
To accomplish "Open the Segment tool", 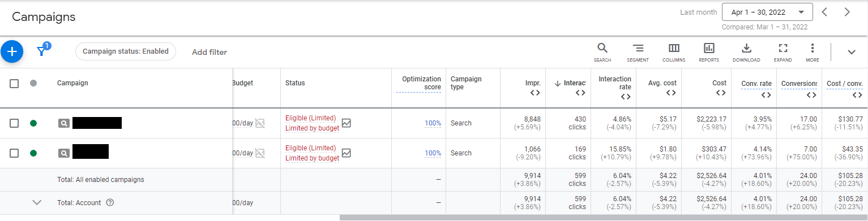I will pos(638,52).
